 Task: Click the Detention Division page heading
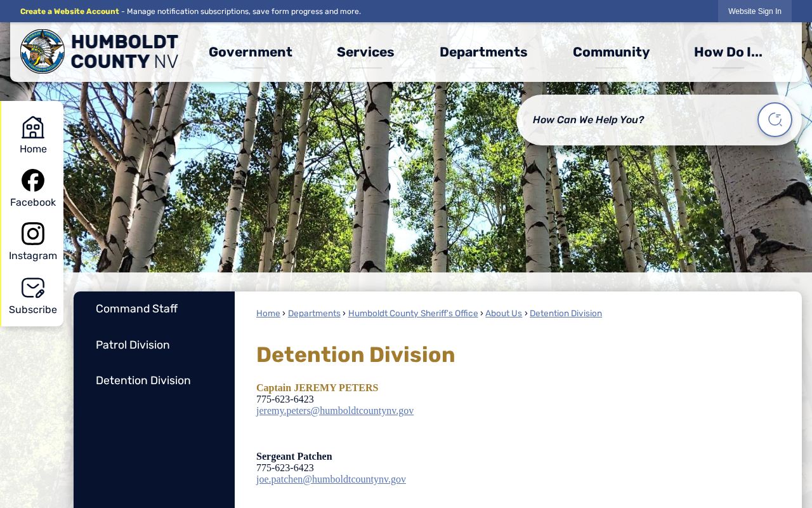click(356, 355)
